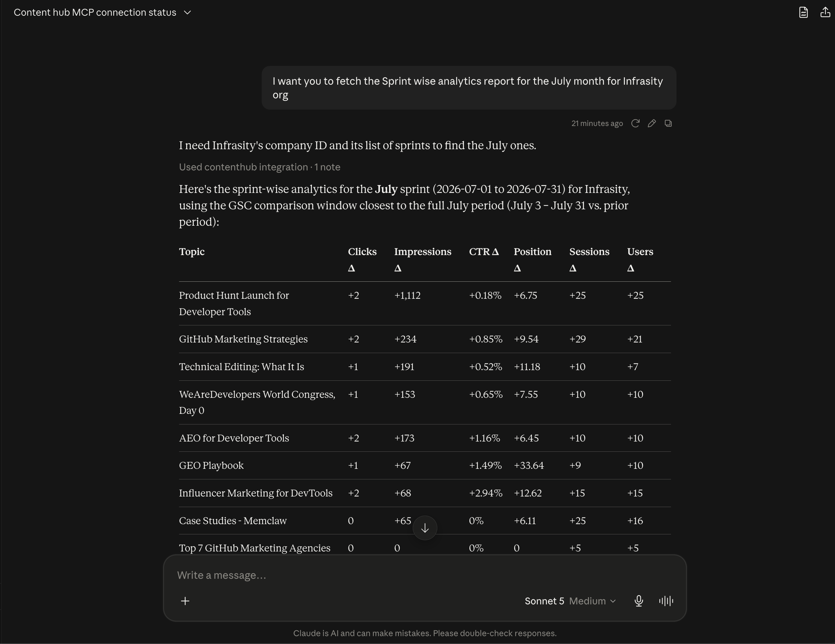
Task: Click the '+0.85%' CTR cell
Action: click(x=485, y=339)
